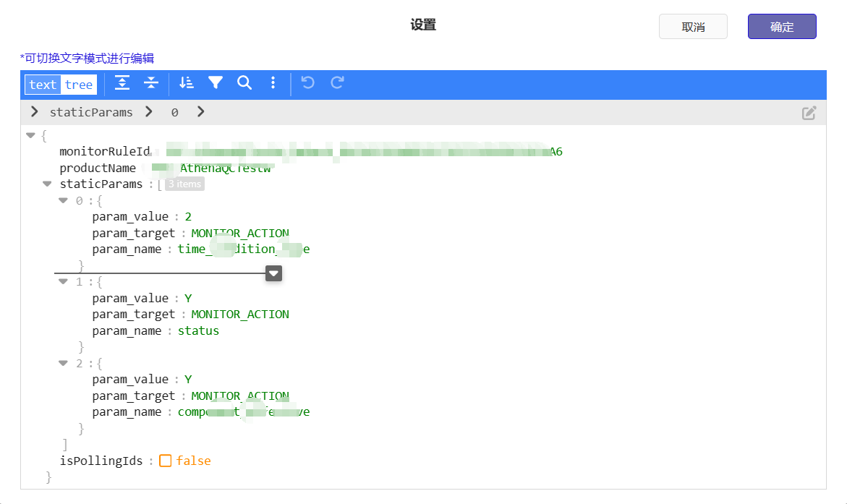Open the search magnifier in toolbar
The image size is (847, 504).
click(x=244, y=84)
